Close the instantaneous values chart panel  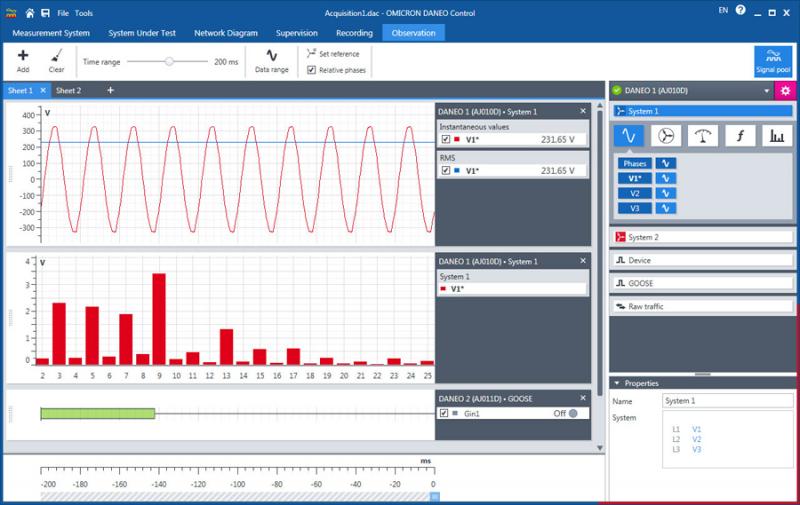tap(583, 111)
